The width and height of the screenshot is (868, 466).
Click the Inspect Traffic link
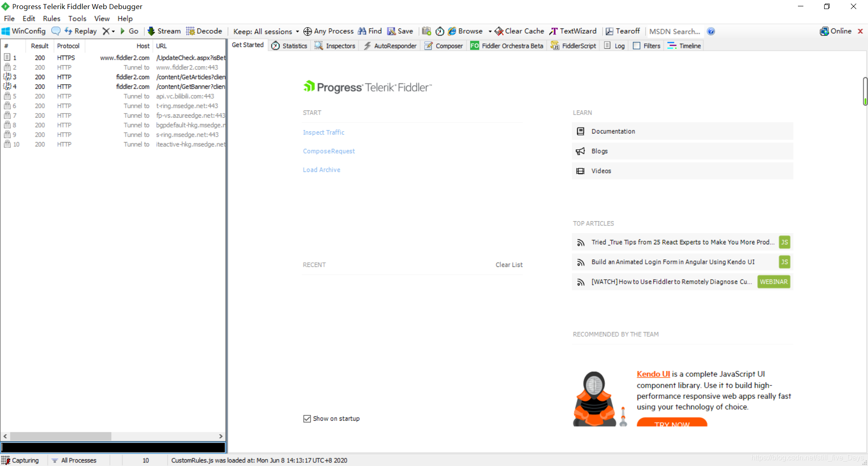pyautogui.click(x=324, y=133)
